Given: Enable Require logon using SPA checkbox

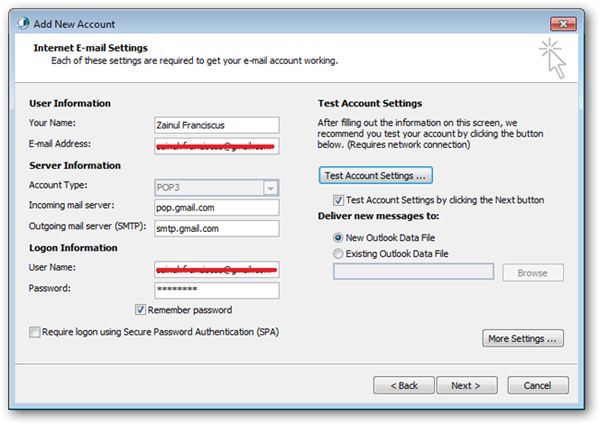Looking at the screenshot, I should click(34, 332).
